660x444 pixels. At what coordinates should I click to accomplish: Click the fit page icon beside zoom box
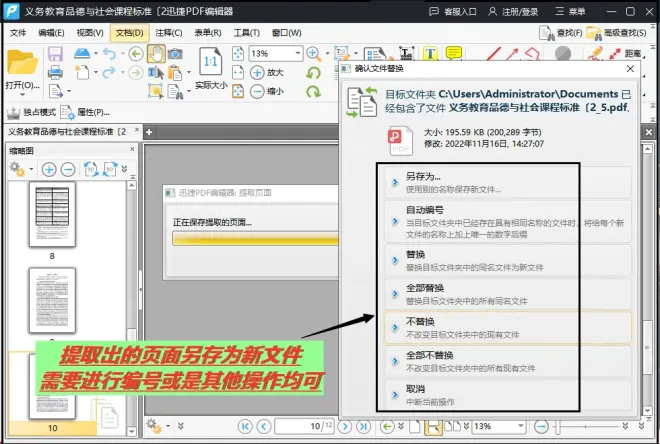238,53
